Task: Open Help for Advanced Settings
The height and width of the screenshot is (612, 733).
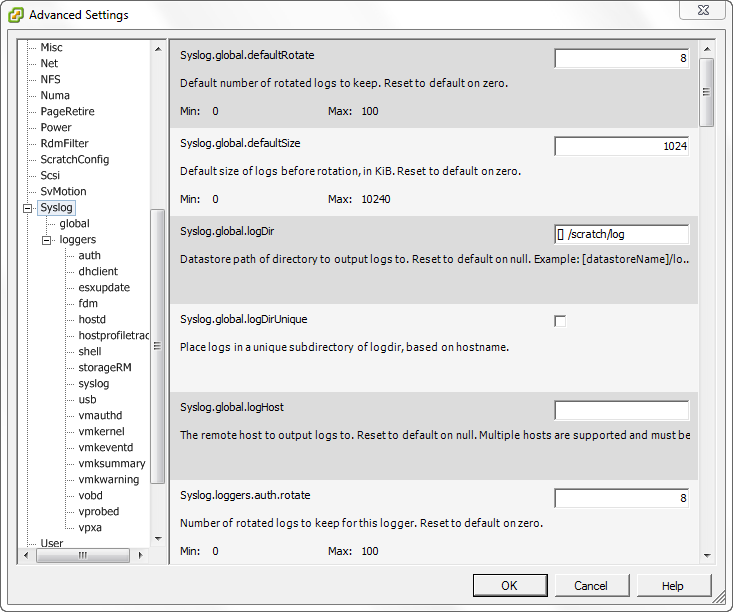Action: (x=673, y=585)
